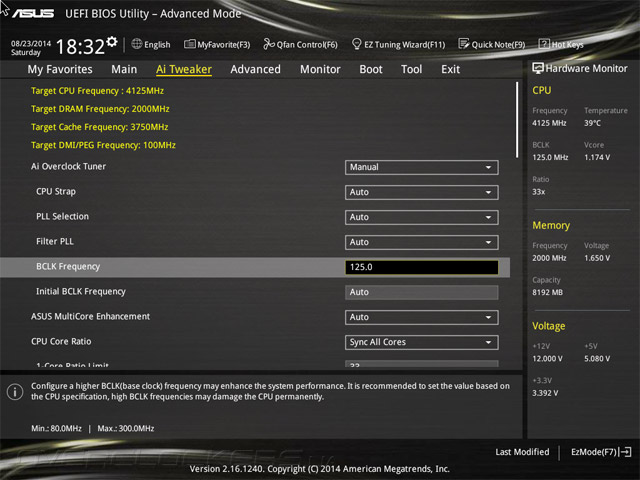The image size is (640, 480).
Task: Select the CPU Strap label
Action: click(56, 191)
